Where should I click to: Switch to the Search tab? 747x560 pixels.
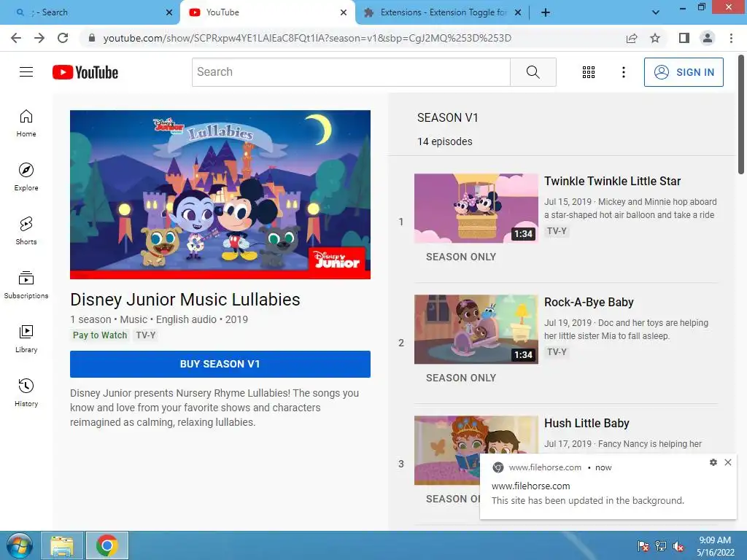[90, 12]
